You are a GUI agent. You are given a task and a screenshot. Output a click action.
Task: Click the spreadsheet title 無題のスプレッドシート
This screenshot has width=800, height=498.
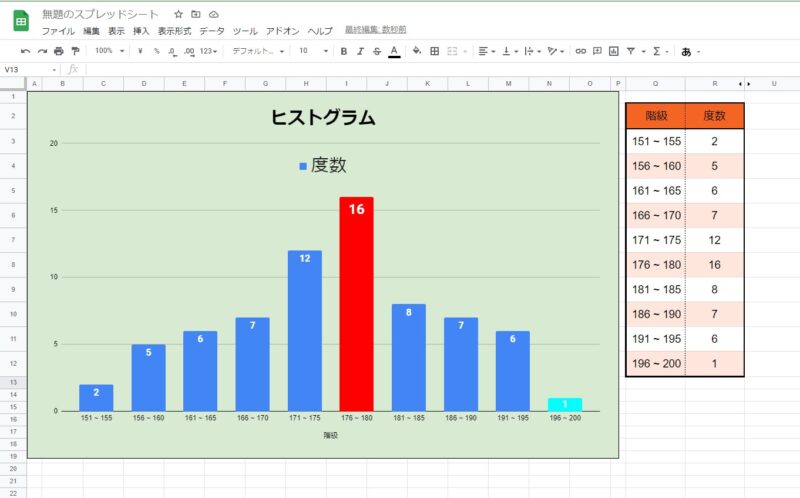pyautogui.click(x=100, y=15)
